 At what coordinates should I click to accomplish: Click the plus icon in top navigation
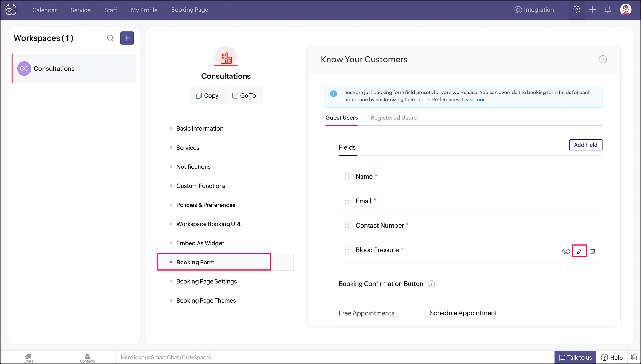(592, 10)
